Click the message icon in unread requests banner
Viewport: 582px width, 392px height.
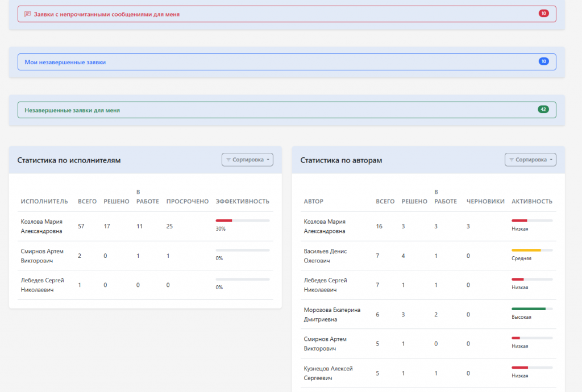point(27,14)
